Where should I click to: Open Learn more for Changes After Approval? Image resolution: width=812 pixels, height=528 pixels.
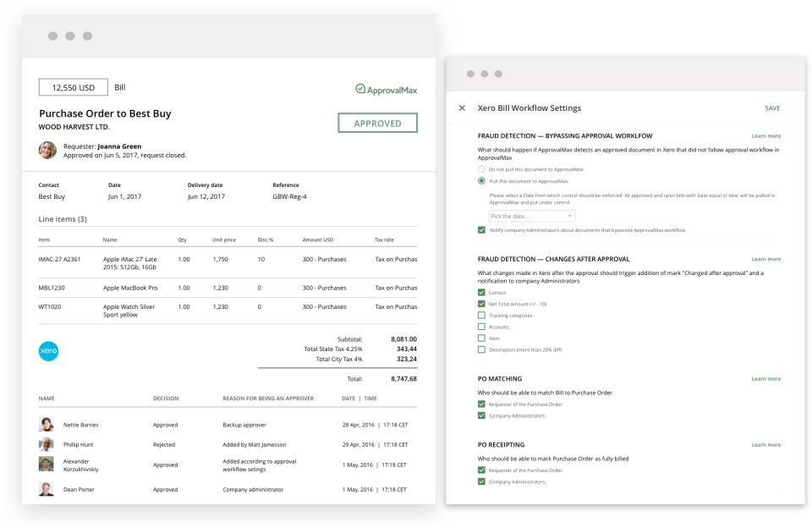click(x=766, y=259)
